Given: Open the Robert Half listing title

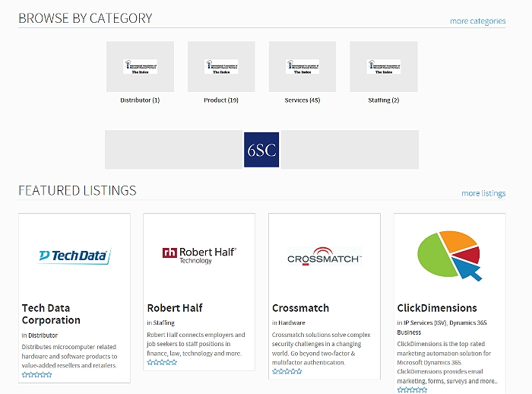Looking at the screenshot, I should coord(175,308).
